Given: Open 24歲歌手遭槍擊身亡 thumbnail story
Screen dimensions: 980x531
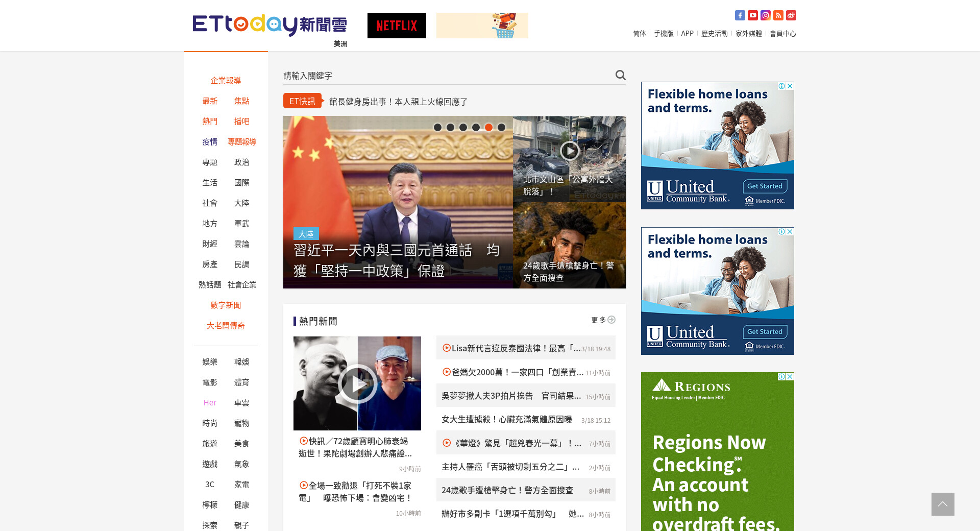Looking at the screenshot, I should pyautogui.click(x=569, y=246).
